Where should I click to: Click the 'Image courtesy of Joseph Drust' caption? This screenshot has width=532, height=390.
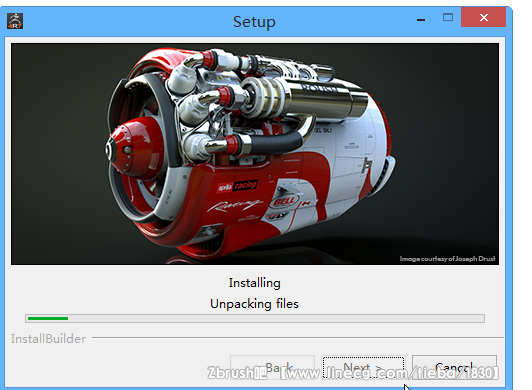[448, 259]
